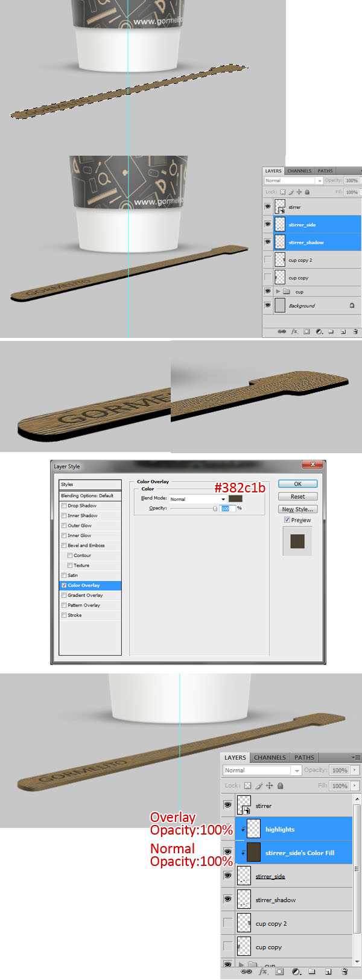Open the Layers panel menu beside Paths tab
This screenshot has height=980, width=362.
pos(357,757)
